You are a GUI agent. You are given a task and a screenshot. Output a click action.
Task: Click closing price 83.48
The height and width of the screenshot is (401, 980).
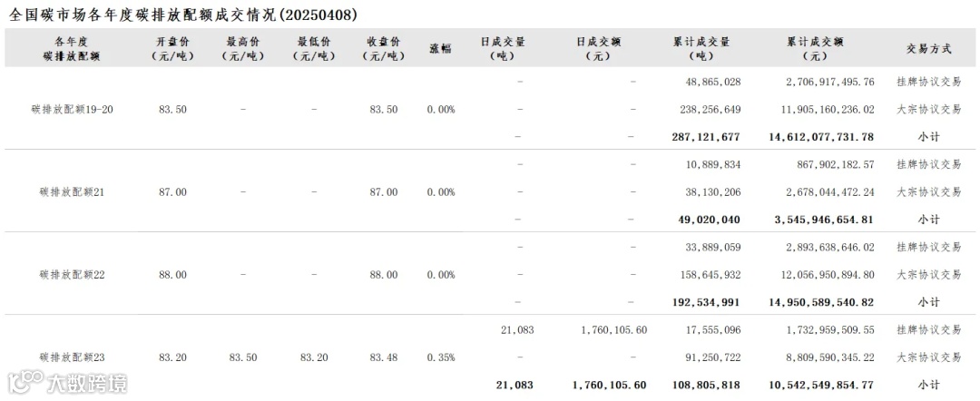tap(384, 357)
